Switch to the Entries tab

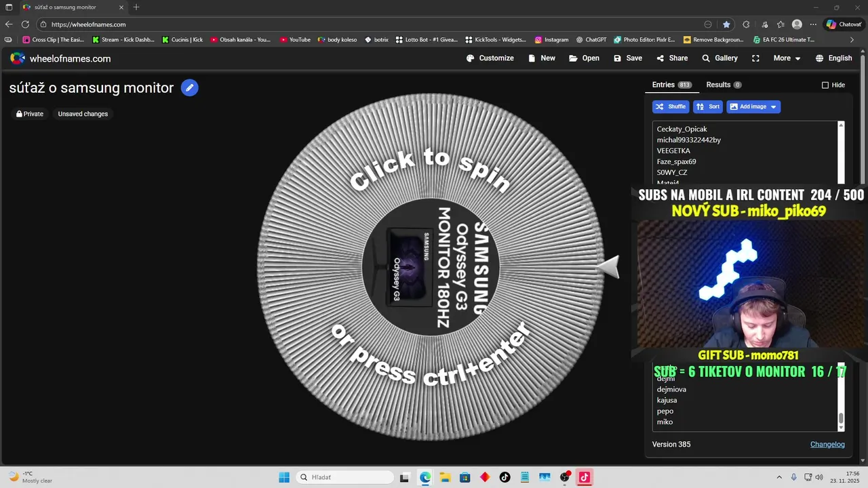671,85
